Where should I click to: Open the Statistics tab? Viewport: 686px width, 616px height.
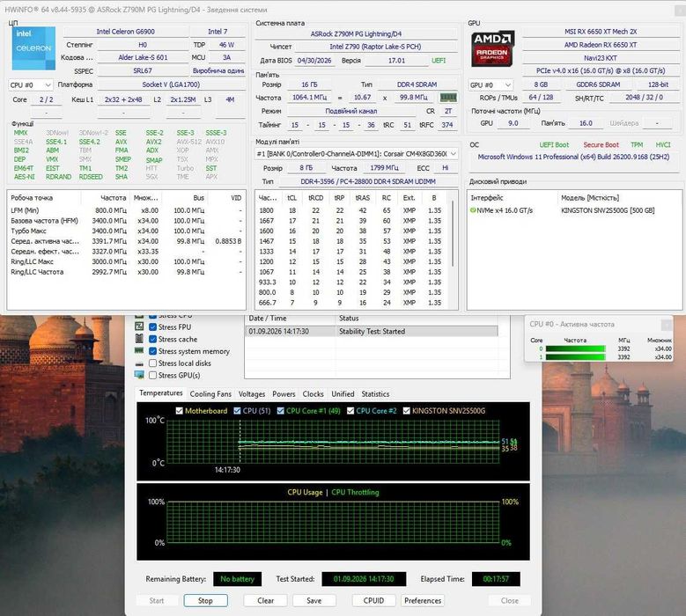coord(375,394)
